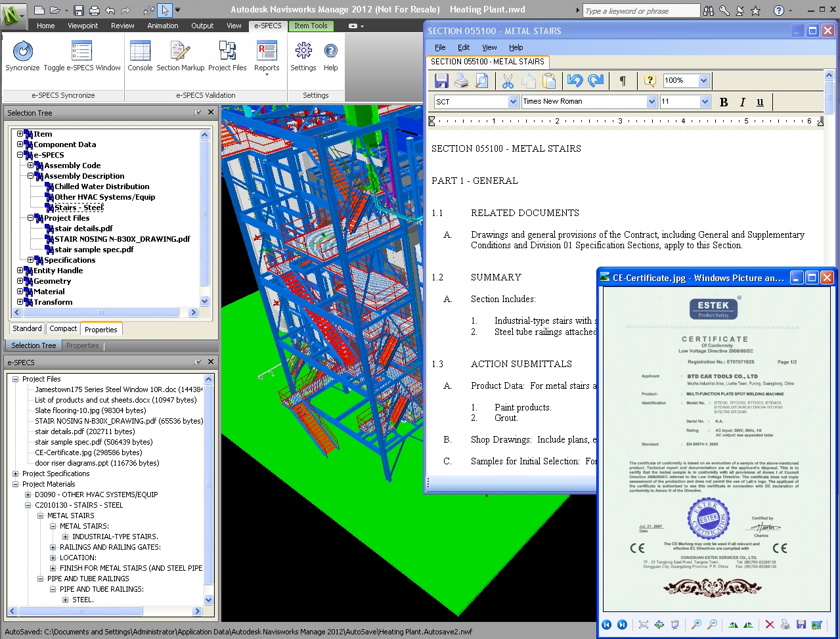
Task: Switch to the Review ribbon tab
Action: [x=123, y=26]
